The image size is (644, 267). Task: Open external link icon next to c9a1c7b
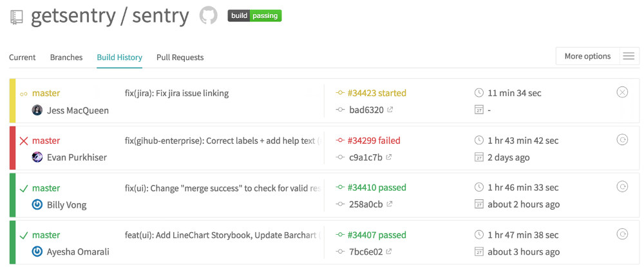tap(389, 157)
